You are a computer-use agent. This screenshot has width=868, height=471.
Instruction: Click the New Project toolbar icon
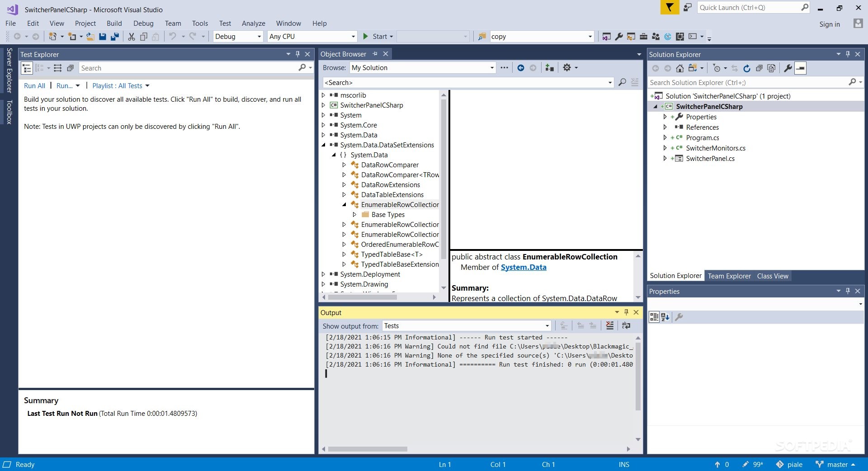[53, 37]
